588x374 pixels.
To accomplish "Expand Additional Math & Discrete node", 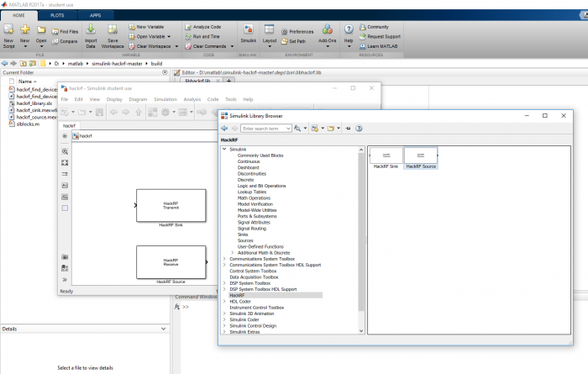I will coord(233,252).
